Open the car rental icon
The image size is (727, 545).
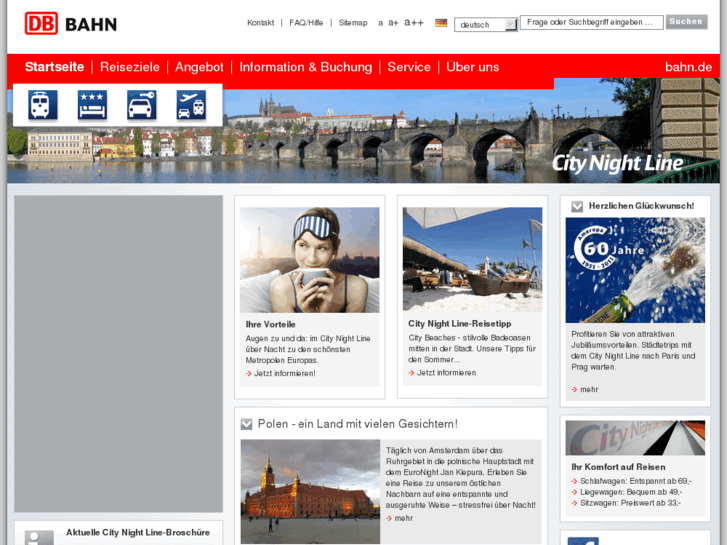point(141,105)
